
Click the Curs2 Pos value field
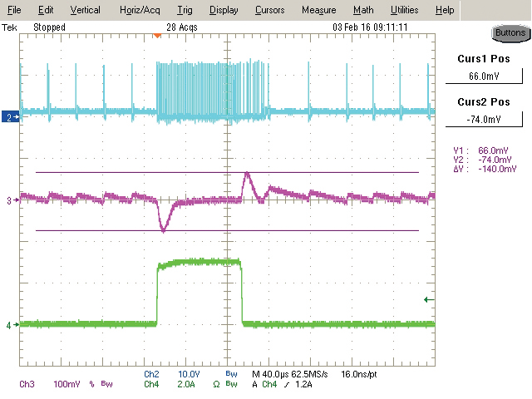(x=485, y=120)
